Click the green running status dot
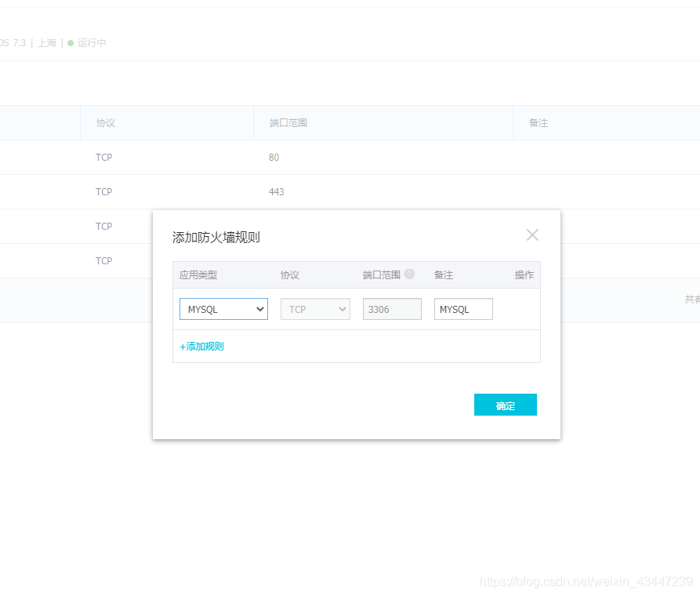This screenshot has width=700, height=596. click(70, 43)
